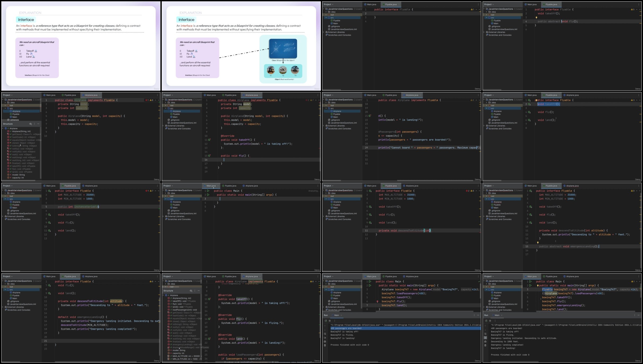The width and height of the screenshot is (643, 364).
Task: Open Flyable.java tab above 'Flyable boeing747' code
Action: point(550,277)
